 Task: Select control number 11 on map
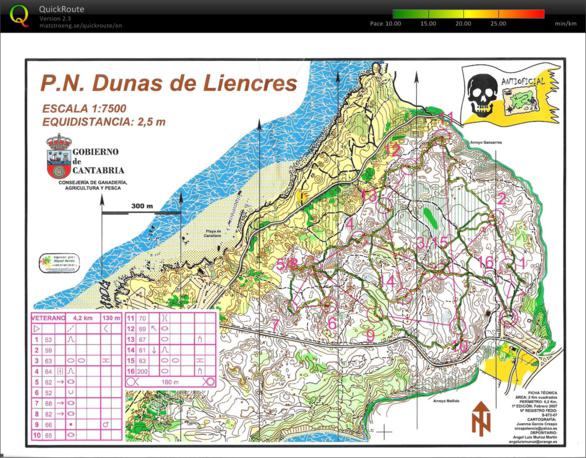click(446, 118)
